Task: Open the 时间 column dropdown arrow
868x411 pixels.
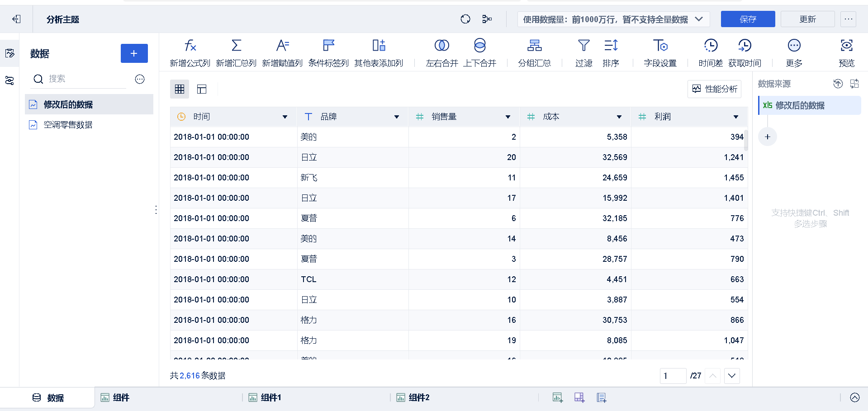Action: (285, 117)
